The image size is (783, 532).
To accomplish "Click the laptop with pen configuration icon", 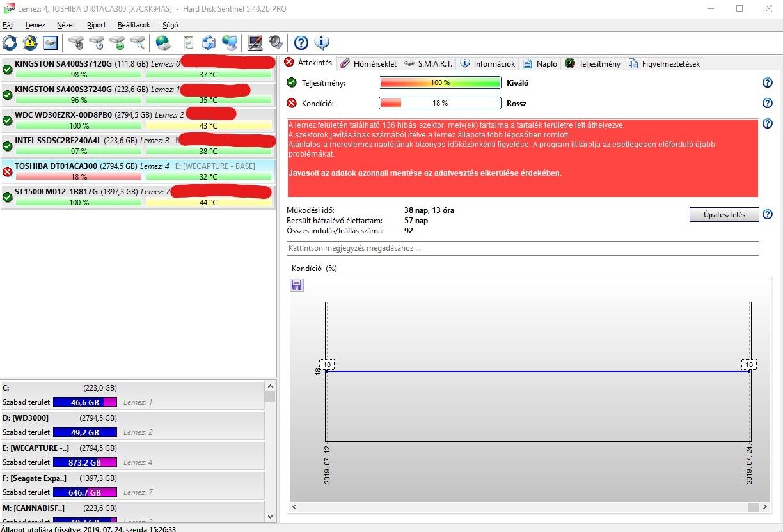I will [255, 43].
